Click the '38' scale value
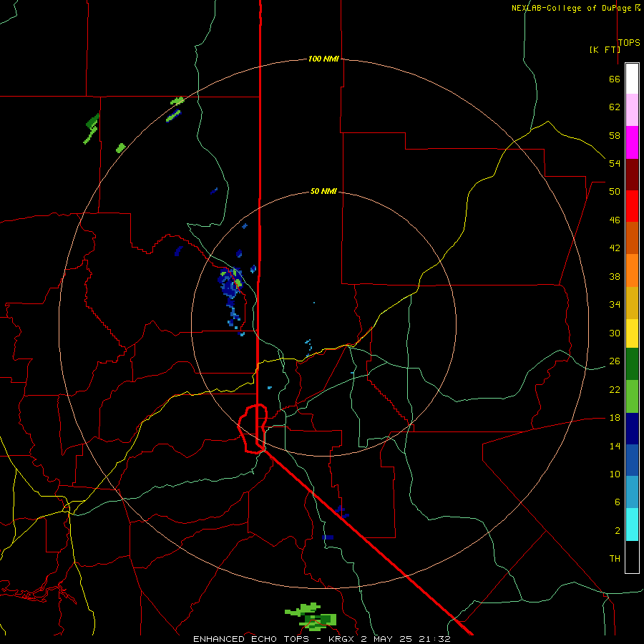644x644 pixels. [x=615, y=277]
